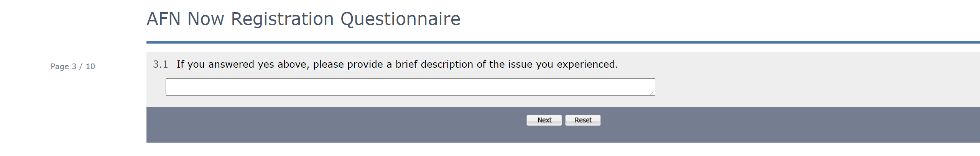
Task: Click the Next button
Action: [x=544, y=120]
